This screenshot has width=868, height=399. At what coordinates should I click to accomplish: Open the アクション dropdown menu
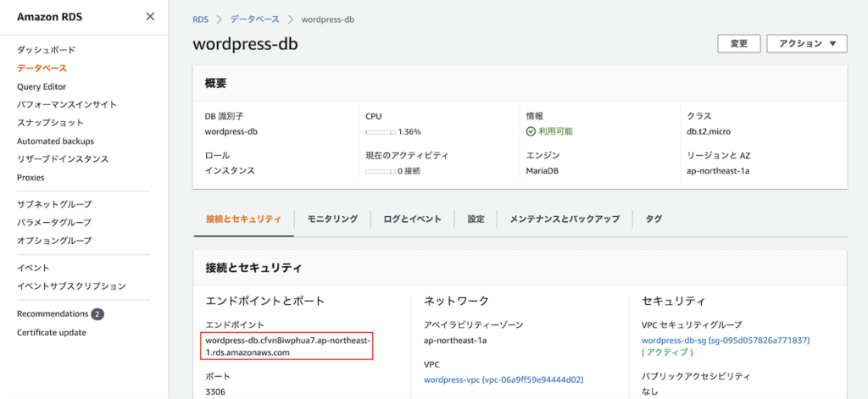point(807,44)
